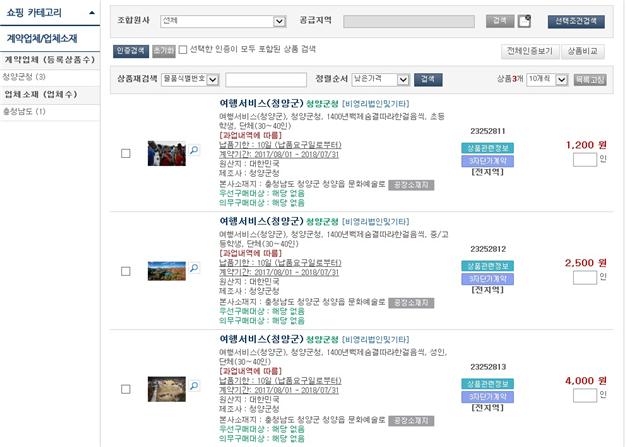626x447 pixels.
Task: Select 계약업체/업체소재 category tab
Action: pyautogui.click(x=42, y=39)
